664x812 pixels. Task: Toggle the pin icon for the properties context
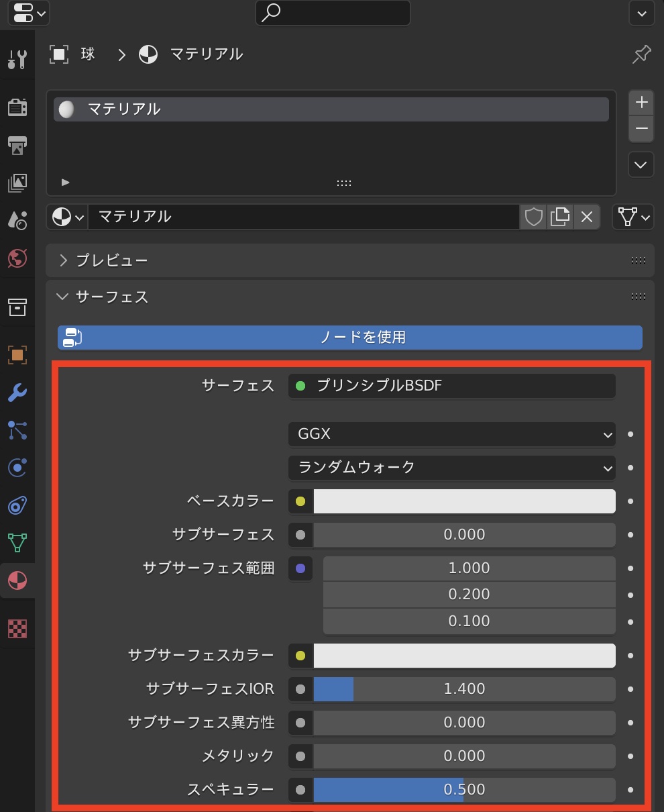point(641,54)
